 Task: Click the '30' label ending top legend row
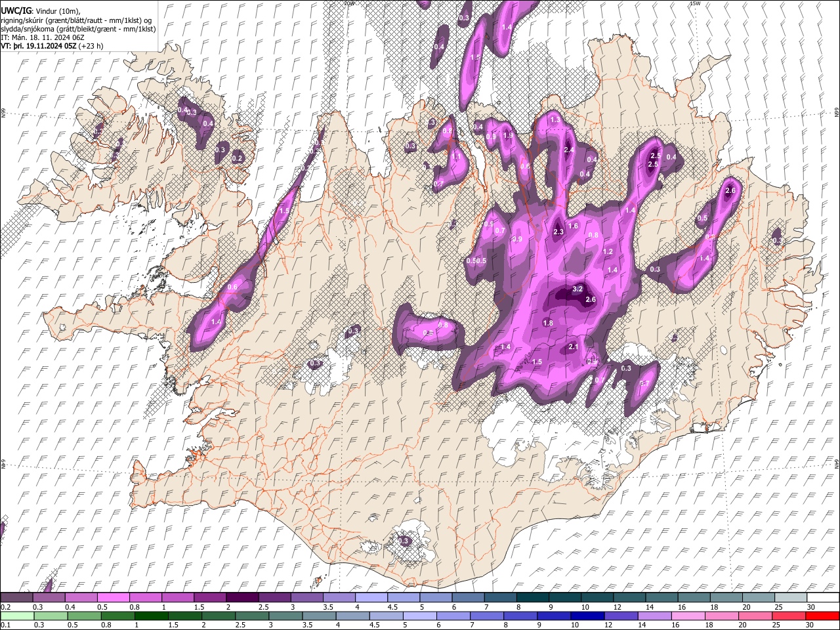[x=810, y=606]
